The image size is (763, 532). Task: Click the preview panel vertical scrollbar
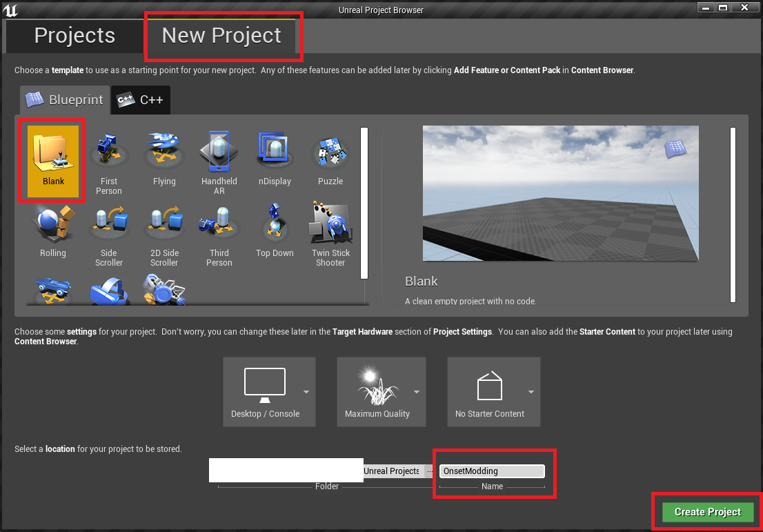pyautogui.click(x=733, y=215)
